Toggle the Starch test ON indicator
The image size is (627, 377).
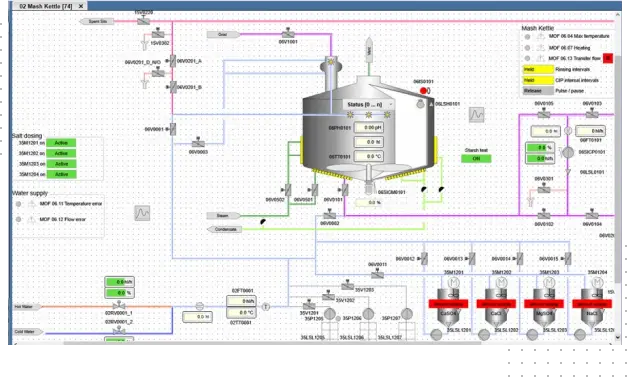(476, 159)
